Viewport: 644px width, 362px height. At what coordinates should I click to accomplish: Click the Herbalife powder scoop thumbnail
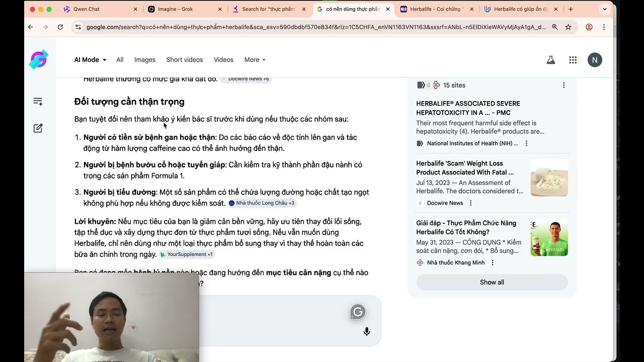point(549,177)
